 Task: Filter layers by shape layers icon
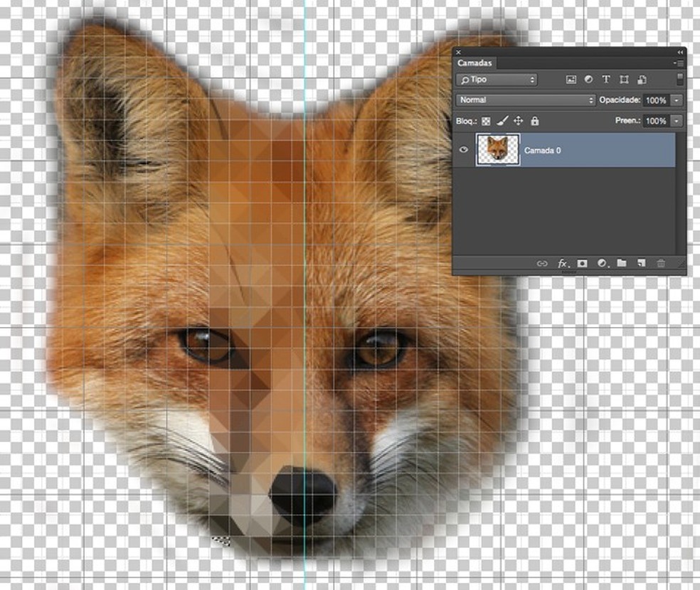(x=624, y=80)
